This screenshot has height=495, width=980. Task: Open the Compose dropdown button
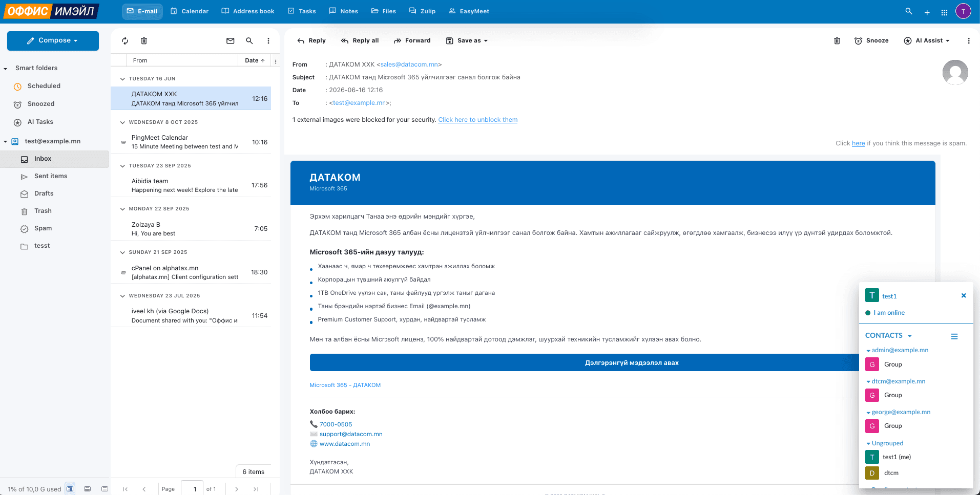(53, 40)
